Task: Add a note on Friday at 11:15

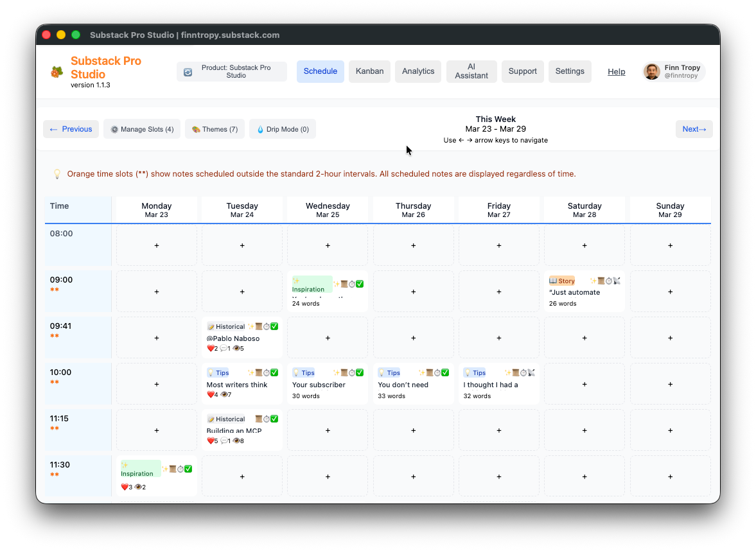Action: click(499, 431)
